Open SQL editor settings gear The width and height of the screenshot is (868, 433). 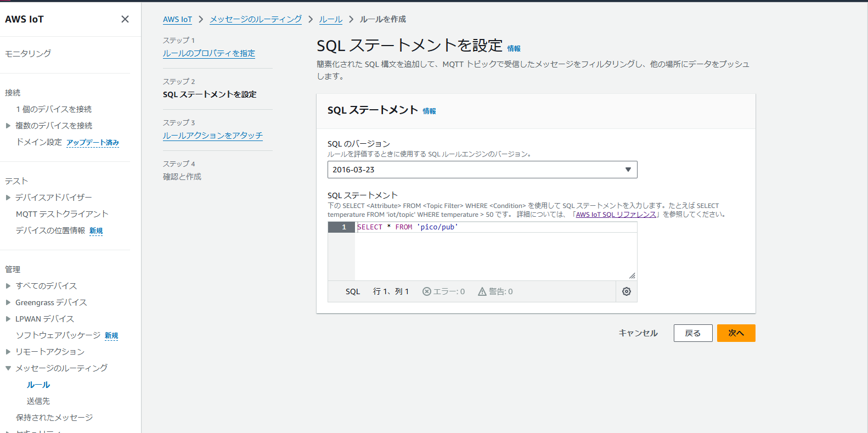[x=627, y=291]
